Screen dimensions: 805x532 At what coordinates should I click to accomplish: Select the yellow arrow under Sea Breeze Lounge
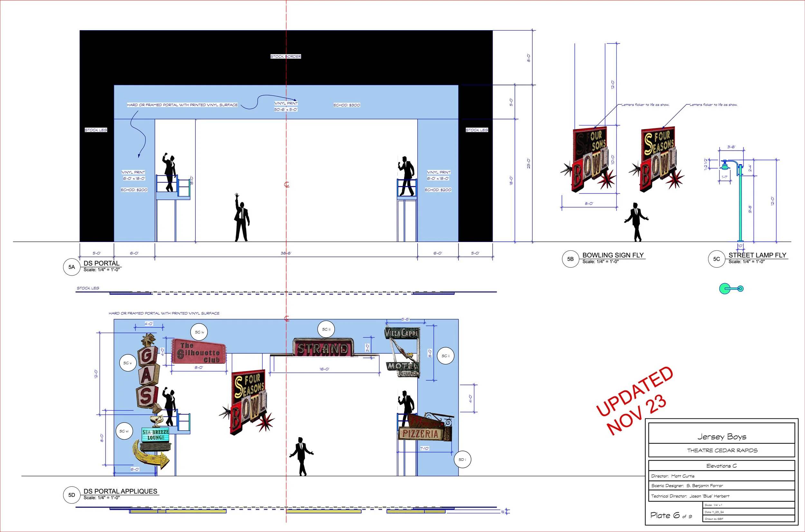(x=150, y=455)
